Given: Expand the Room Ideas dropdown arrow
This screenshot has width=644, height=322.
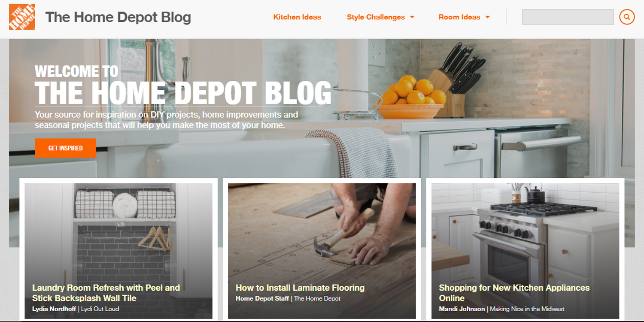Looking at the screenshot, I should click(x=487, y=17).
